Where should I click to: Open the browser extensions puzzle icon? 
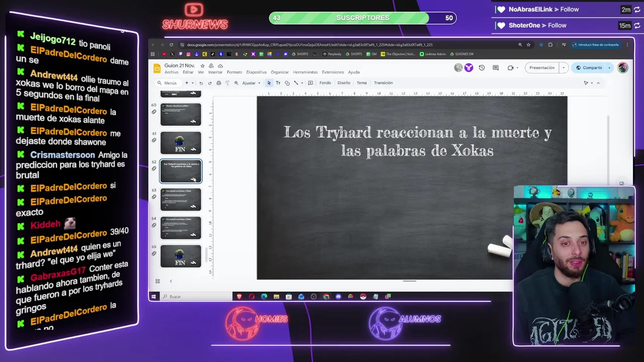click(550, 45)
